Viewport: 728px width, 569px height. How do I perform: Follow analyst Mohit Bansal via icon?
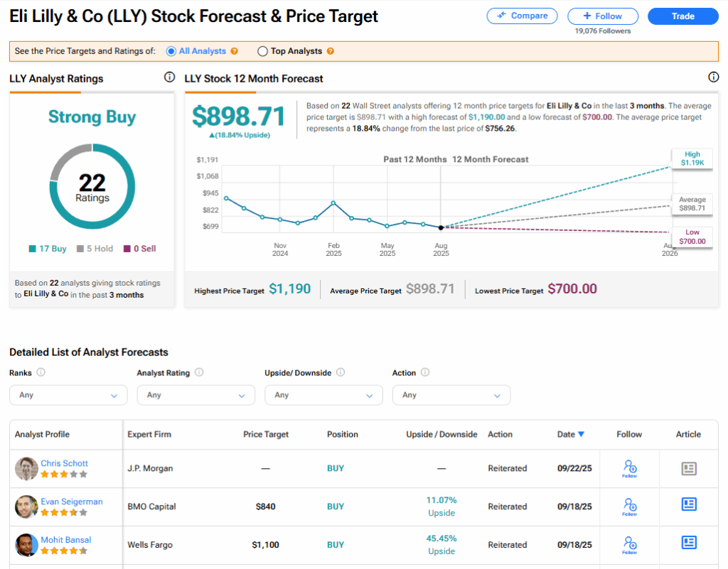[x=630, y=545]
